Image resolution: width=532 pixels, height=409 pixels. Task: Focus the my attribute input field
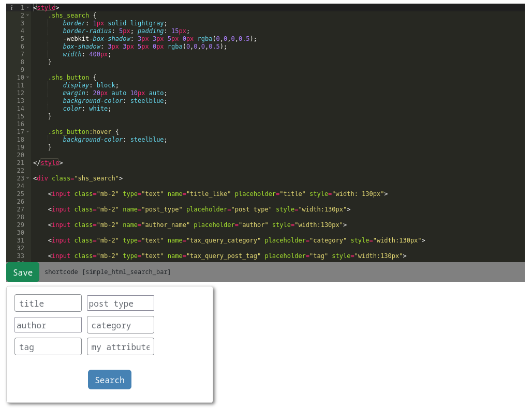click(121, 346)
